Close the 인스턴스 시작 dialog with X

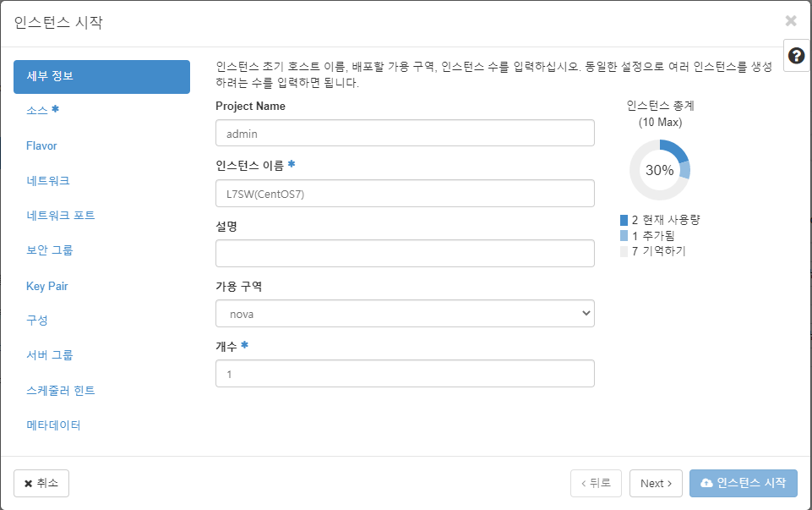coord(791,21)
